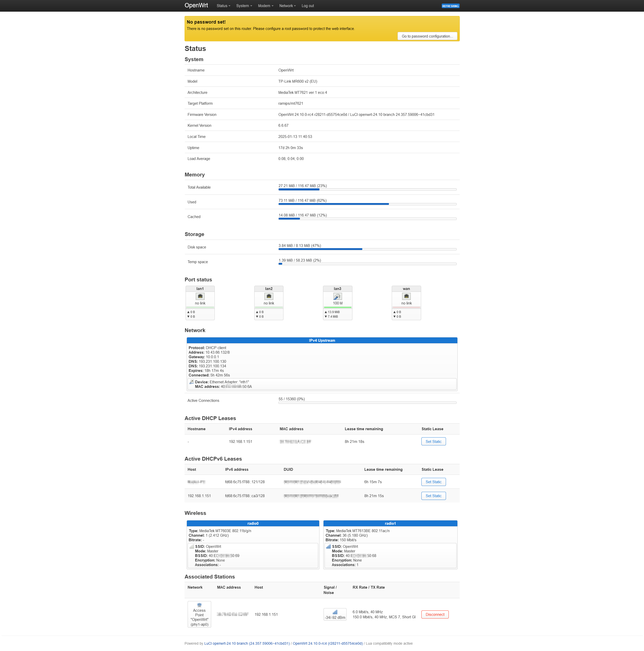Open the System dropdown menu
644x651 pixels.
[243, 6]
